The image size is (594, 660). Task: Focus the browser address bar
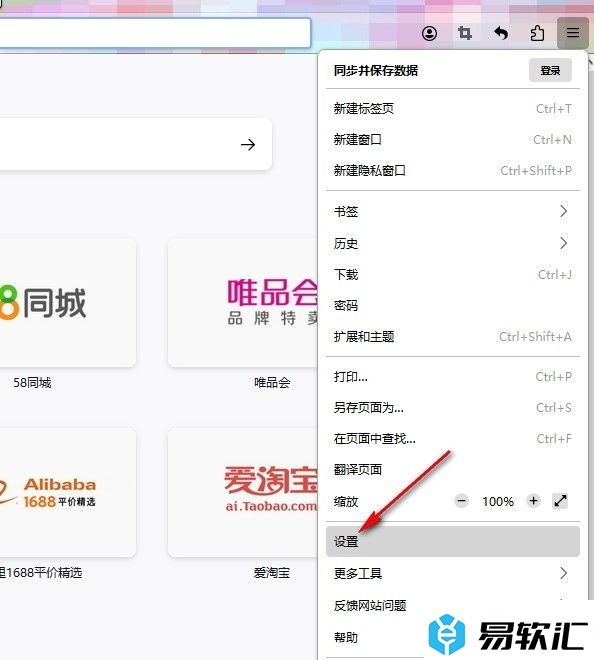[155, 33]
